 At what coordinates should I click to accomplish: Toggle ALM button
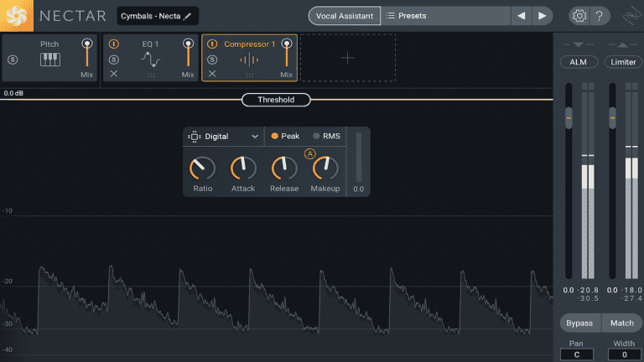click(x=579, y=62)
